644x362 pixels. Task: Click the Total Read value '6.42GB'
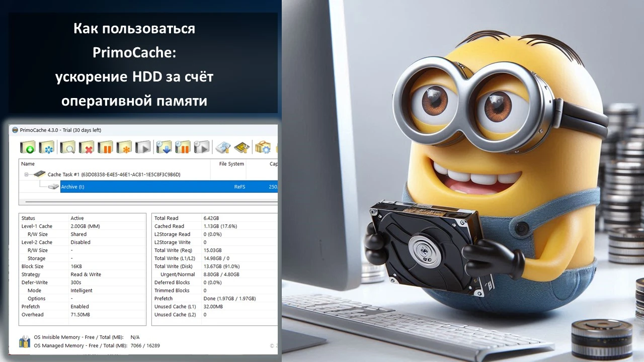[x=211, y=218]
